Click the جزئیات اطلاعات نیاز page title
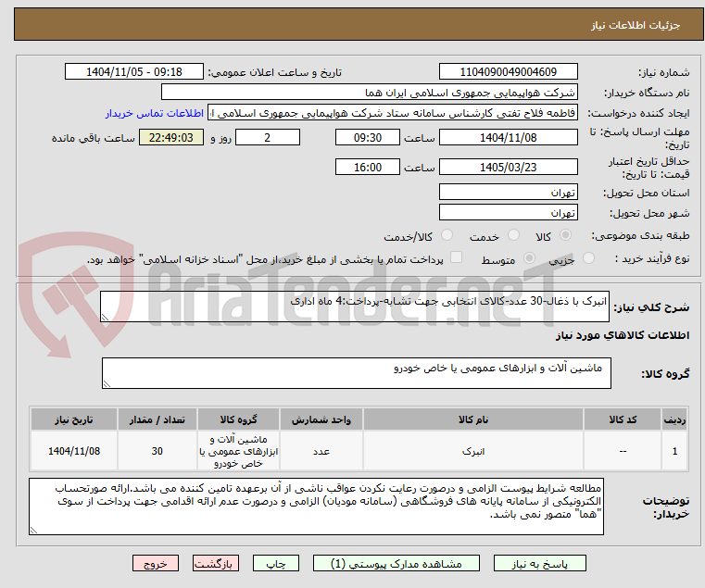This screenshot has height=588, width=705. point(636,25)
